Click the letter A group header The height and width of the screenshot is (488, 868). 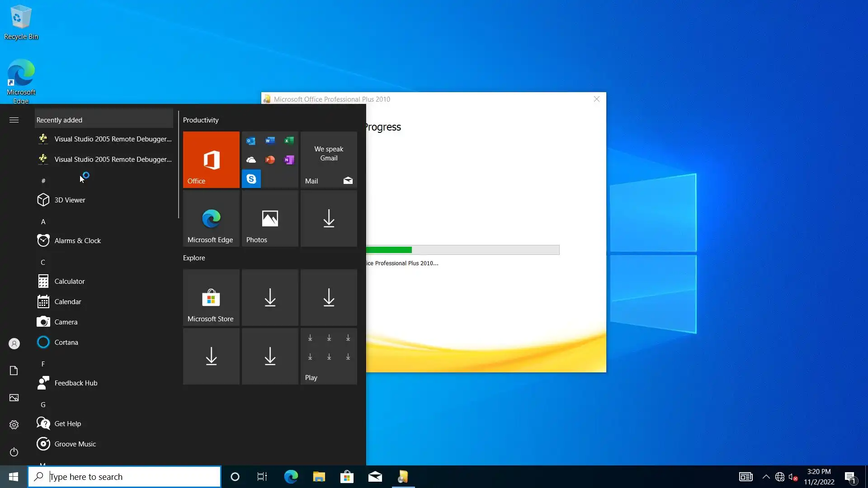(43, 221)
